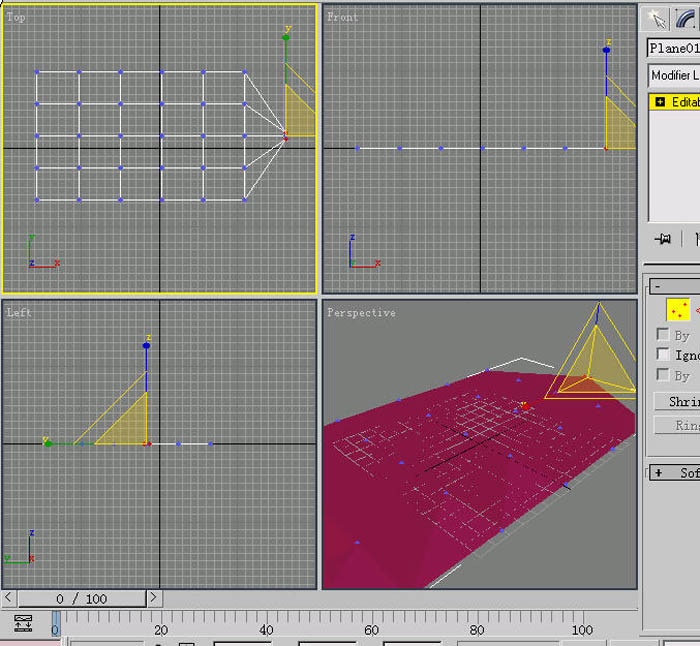This screenshot has width=700, height=646.
Task: Open the Modifier List dropdown
Action: pos(674,75)
